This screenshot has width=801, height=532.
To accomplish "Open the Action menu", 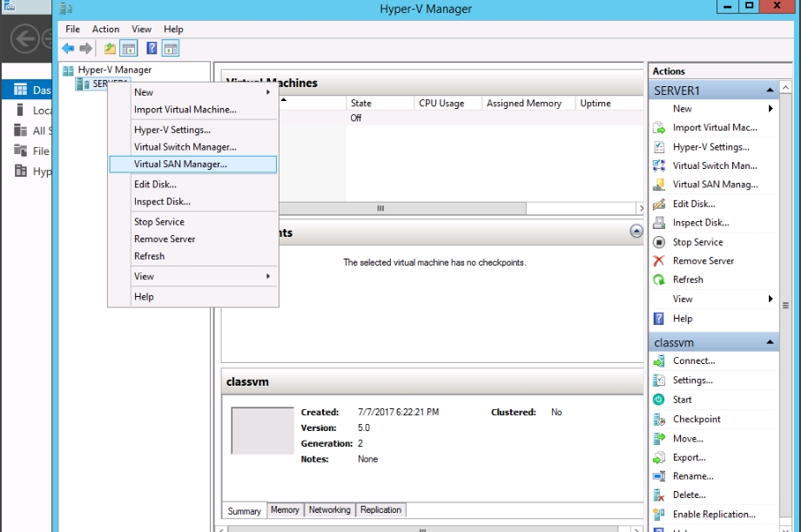I will pyautogui.click(x=105, y=29).
